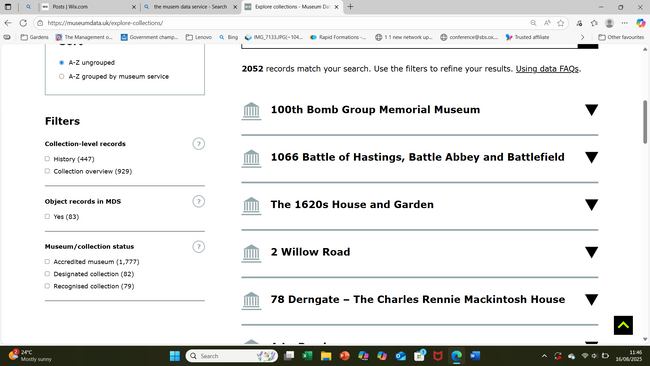Open browser Settings and more menu
650x366 pixels.
click(625, 23)
